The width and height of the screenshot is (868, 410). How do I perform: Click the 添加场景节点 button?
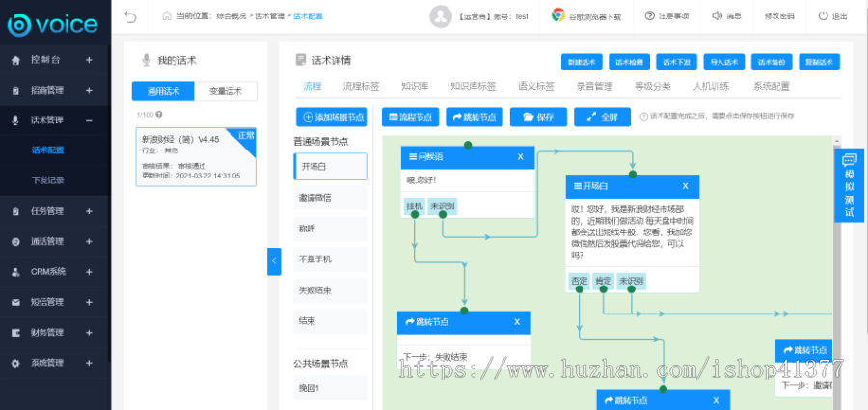331,117
